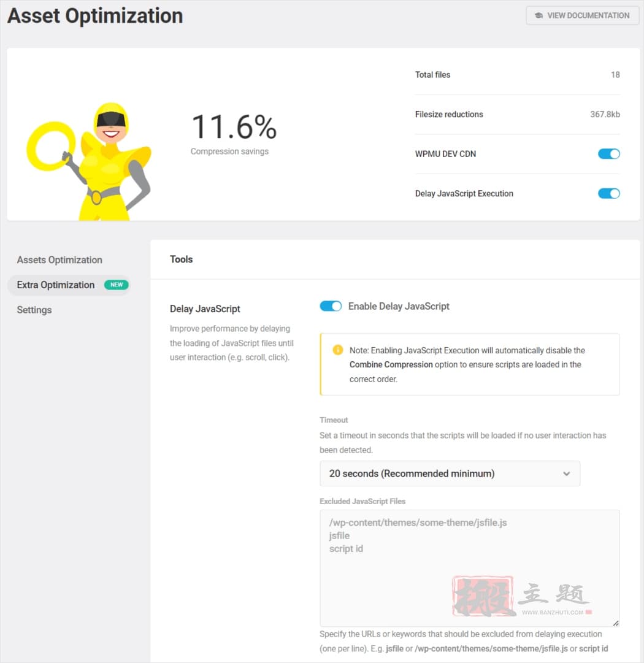Click the textarea resize handle corner
The height and width of the screenshot is (663, 644).
(616, 623)
